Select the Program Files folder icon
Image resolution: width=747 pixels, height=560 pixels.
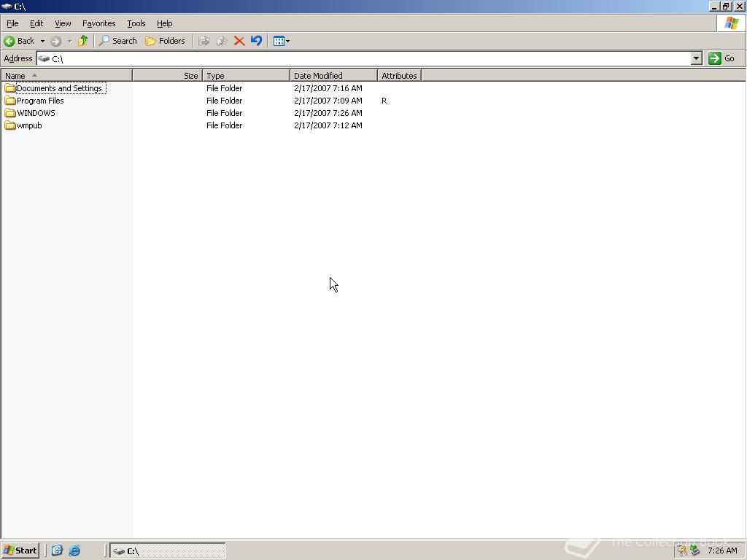click(10, 101)
